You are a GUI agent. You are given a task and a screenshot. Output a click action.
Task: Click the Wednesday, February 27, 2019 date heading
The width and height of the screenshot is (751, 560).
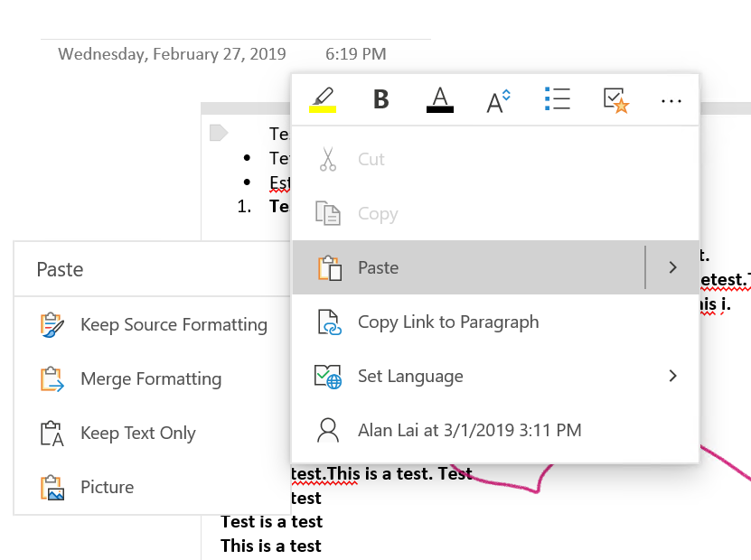(172, 53)
